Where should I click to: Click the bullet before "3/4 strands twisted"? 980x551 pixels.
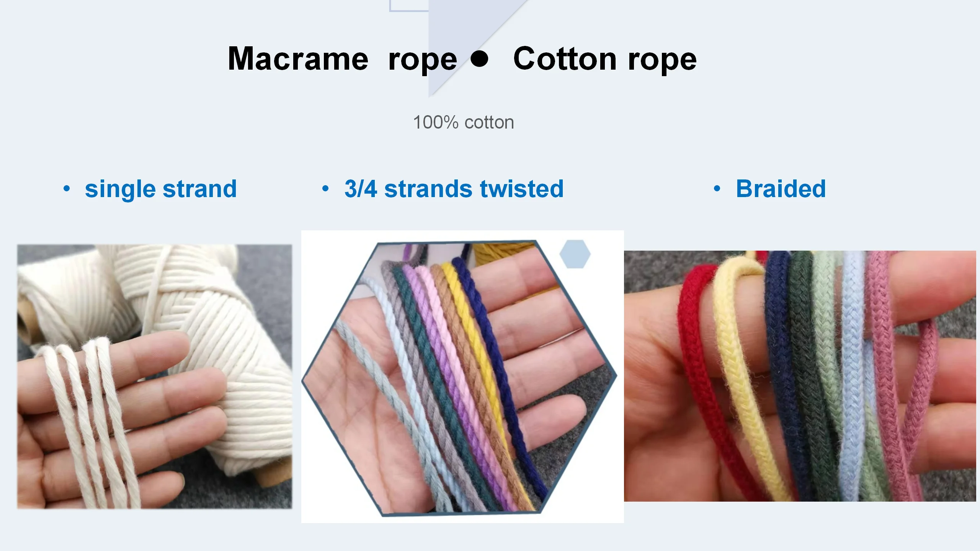(325, 188)
